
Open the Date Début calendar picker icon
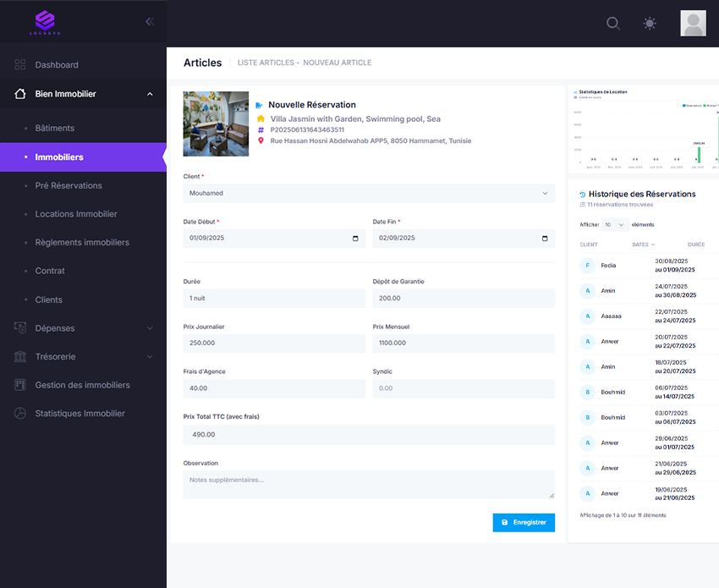pos(355,238)
